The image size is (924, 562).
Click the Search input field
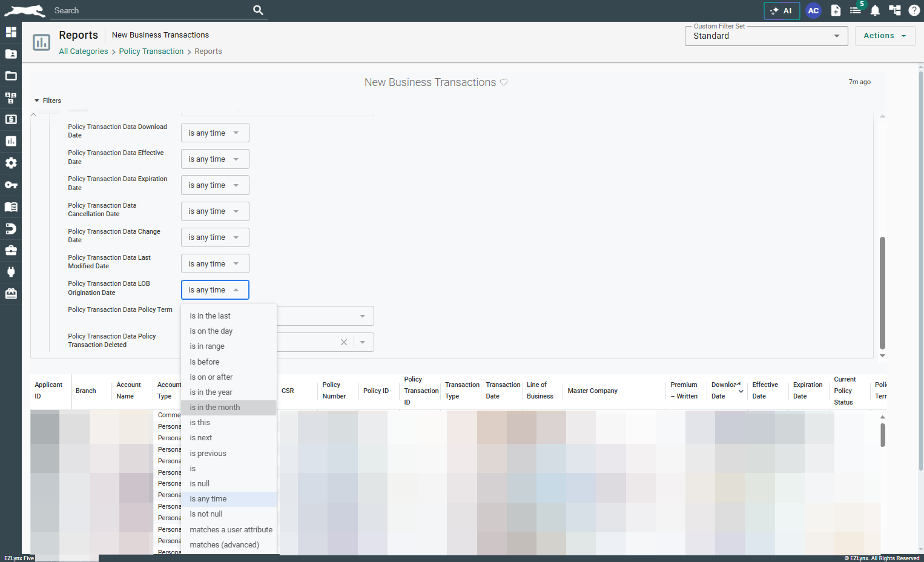point(151,10)
